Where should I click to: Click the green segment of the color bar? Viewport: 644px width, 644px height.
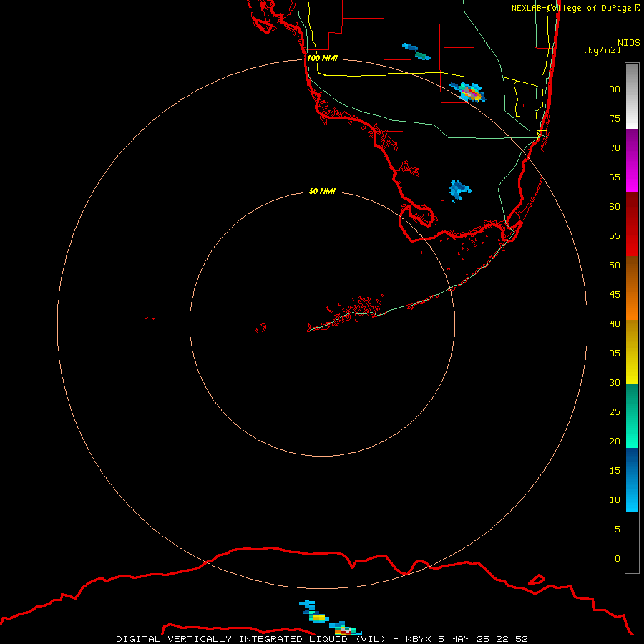pyautogui.click(x=632, y=416)
